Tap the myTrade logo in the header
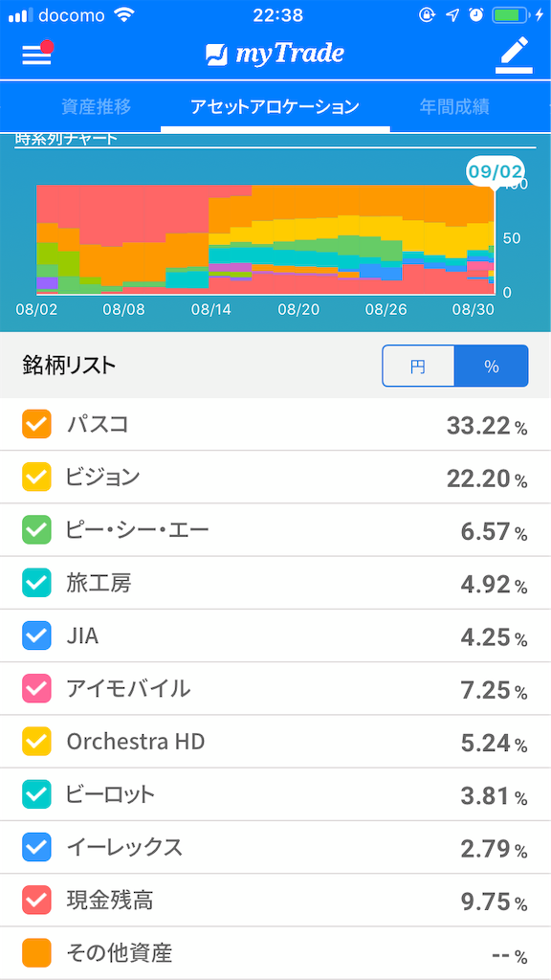Image resolution: width=551 pixels, height=980 pixels. click(275, 55)
